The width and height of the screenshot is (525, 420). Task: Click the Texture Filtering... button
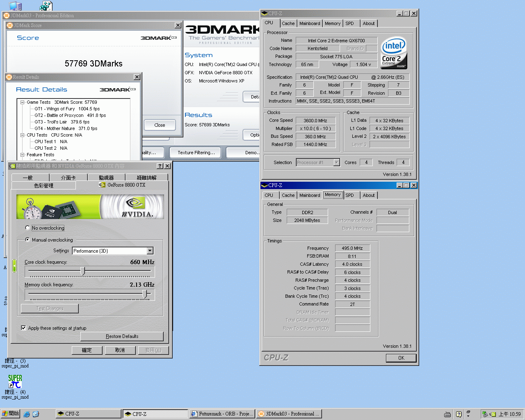pyautogui.click(x=196, y=153)
